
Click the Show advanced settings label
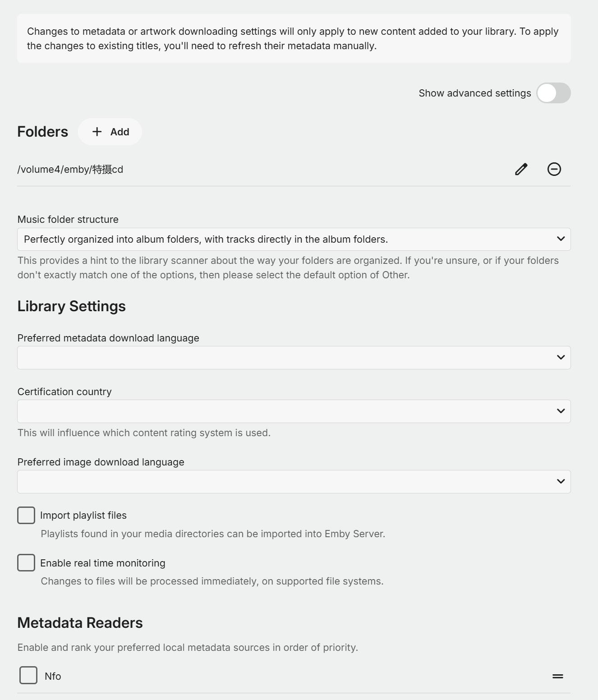[x=474, y=93]
